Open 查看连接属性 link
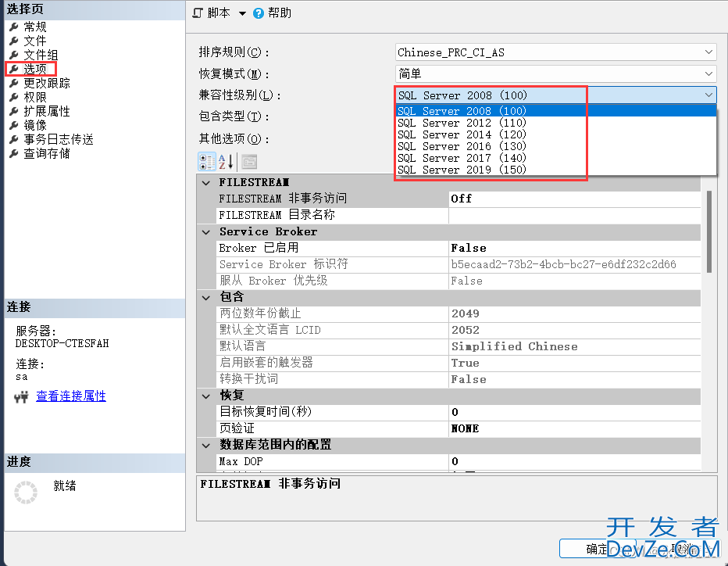Image resolution: width=728 pixels, height=566 pixels. pyautogui.click(x=71, y=396)
